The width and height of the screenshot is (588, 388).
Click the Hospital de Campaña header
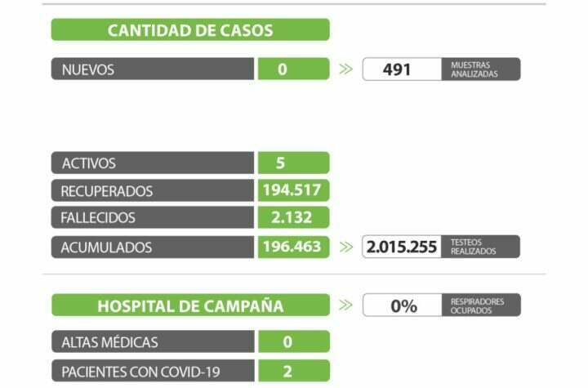190,305
